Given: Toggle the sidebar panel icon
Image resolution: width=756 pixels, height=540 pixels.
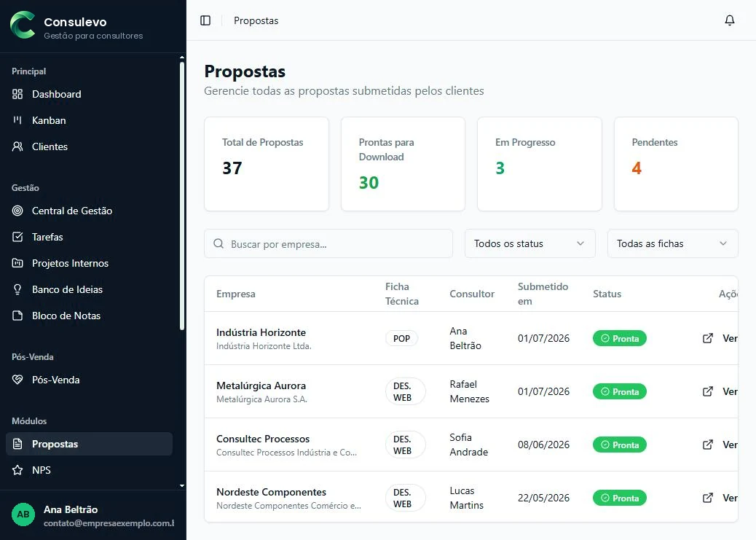Looking at the screenshot, I should [x=205, y=20].
